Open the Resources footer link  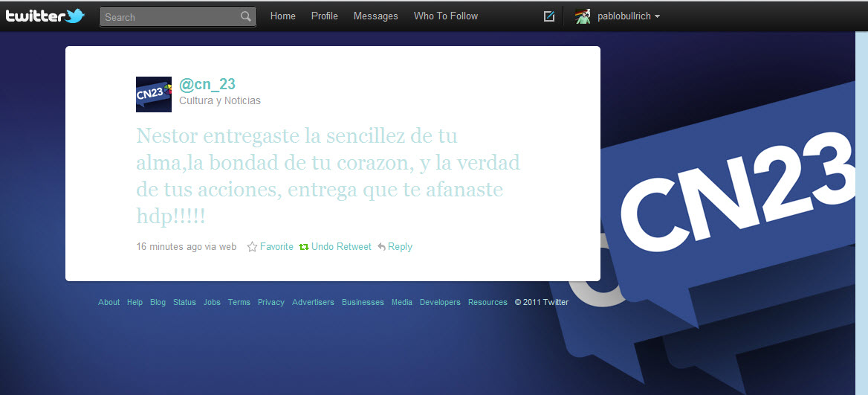coord(488,303)
